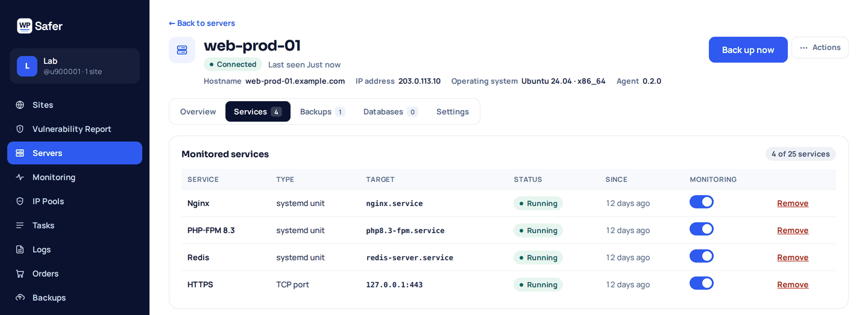Screen dimensions: 868x315
Task: Click redis-server.service target text
Action: 409,258
